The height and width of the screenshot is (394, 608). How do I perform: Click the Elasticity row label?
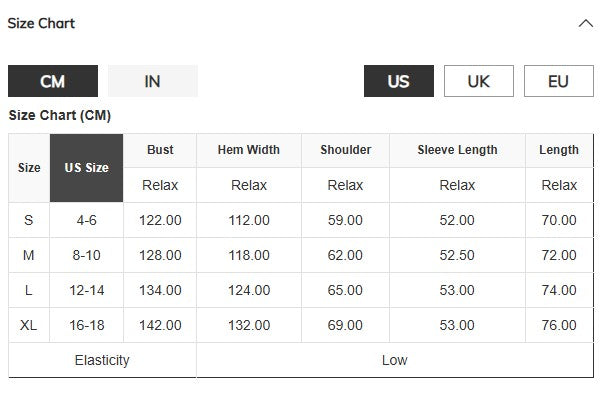[x=102, y=360]
